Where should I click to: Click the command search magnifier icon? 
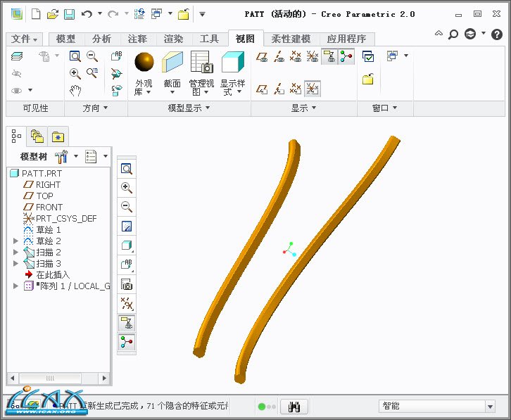[x=453, y=34]
